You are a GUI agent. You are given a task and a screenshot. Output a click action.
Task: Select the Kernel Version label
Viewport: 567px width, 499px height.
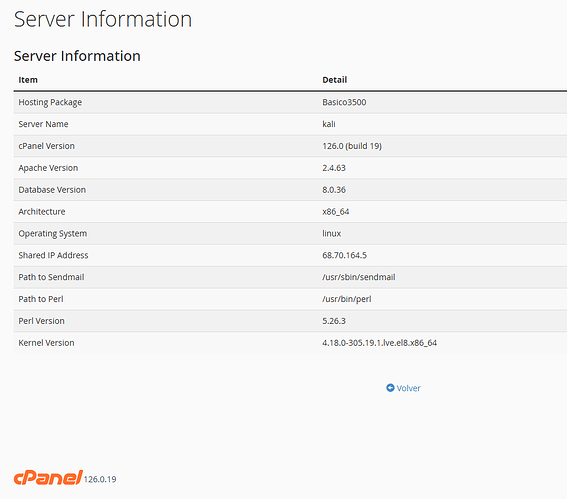[x=46, y=343]
